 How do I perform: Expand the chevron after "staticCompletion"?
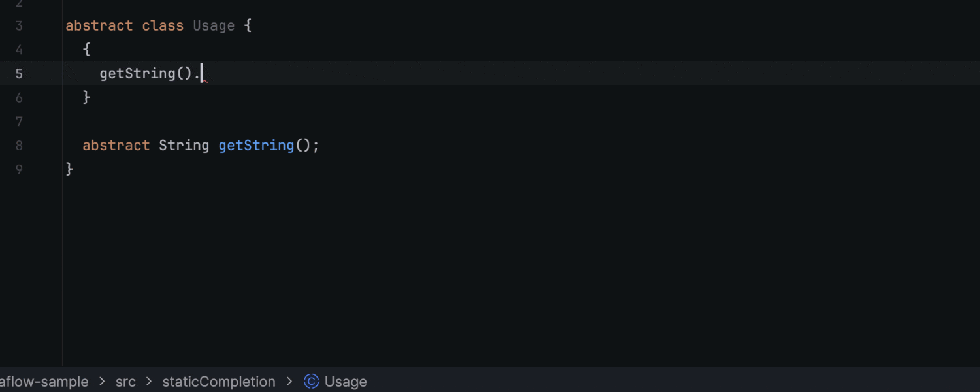tap(288, 382)
